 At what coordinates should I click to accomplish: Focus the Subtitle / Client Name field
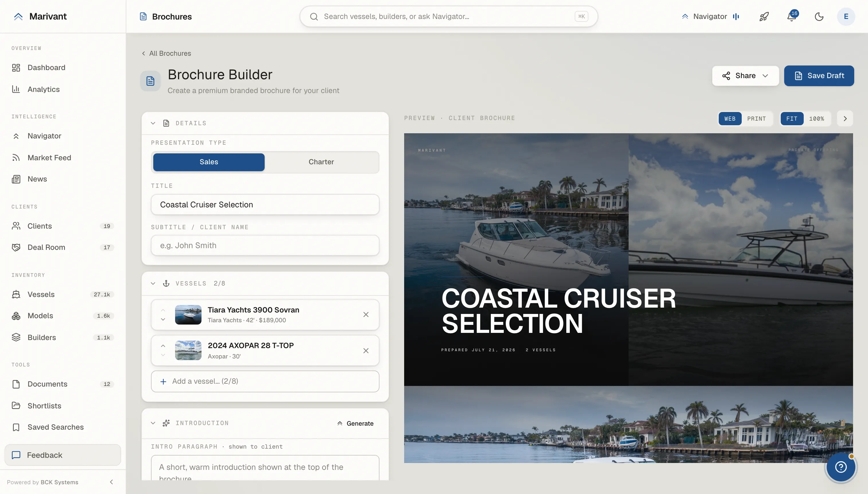pyautogui.click(x=265, y=245)
